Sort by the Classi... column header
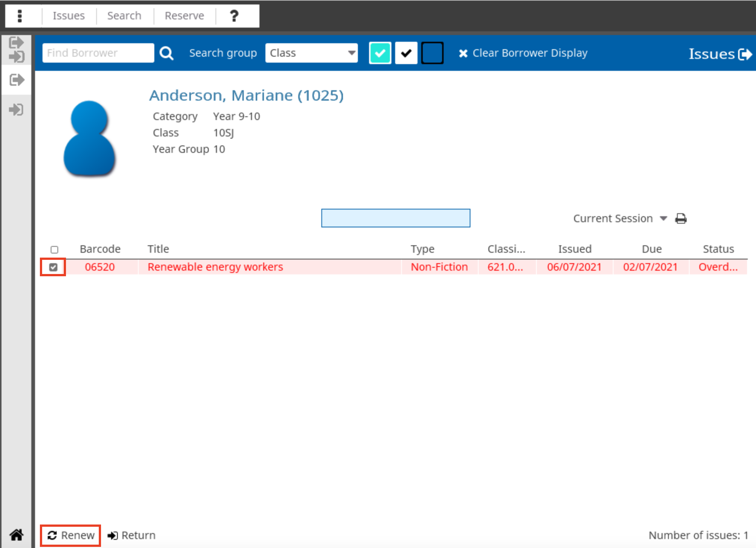Screen dimensions: 756x548 [x=506, y=249]
